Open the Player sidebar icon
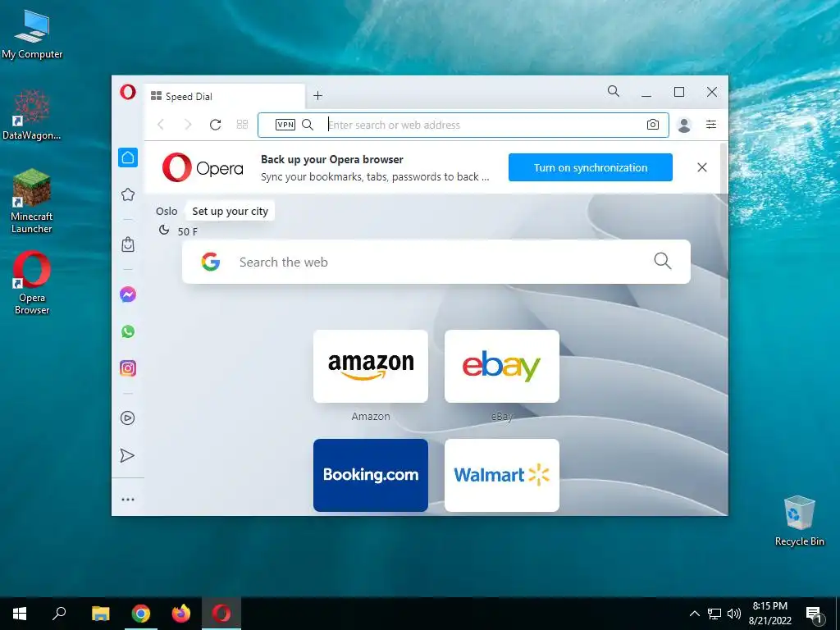 (x=127, y=418)
